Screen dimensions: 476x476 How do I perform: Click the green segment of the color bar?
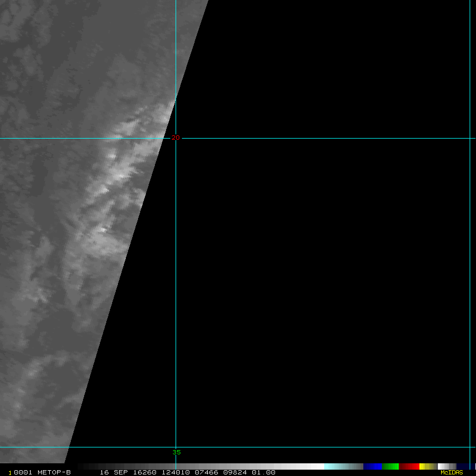click(390, 466)
